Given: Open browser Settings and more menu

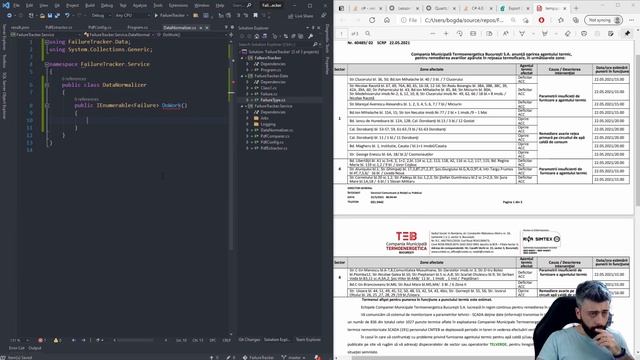Looking at the screenshot, I should [632, 20].
